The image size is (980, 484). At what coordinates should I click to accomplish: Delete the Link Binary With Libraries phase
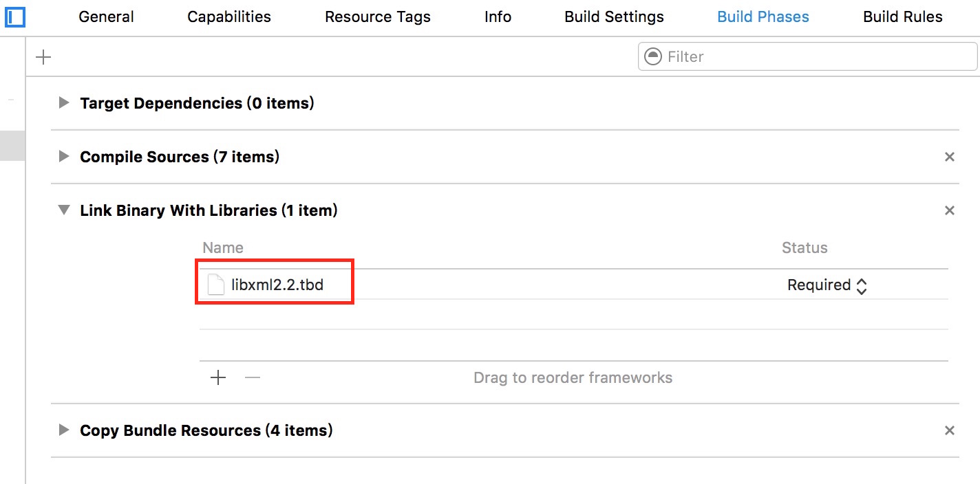point(949,210)
